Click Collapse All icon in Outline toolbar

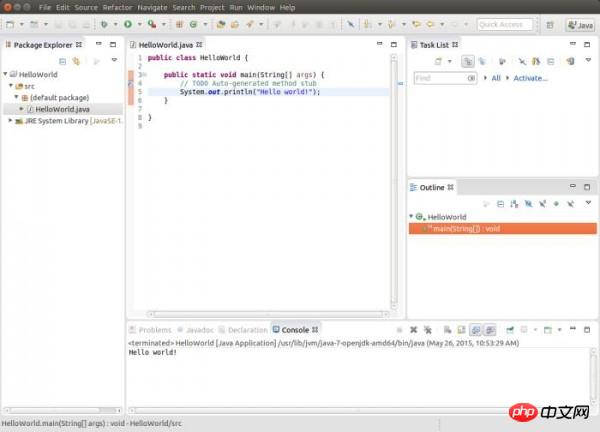[500, 204]
